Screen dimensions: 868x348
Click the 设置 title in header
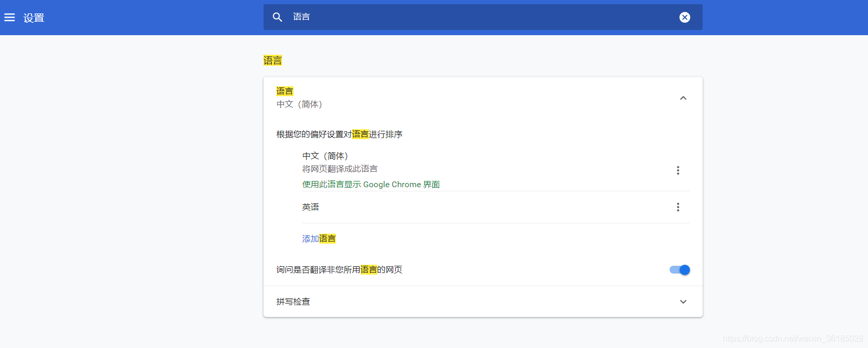(x=34, y=18)
